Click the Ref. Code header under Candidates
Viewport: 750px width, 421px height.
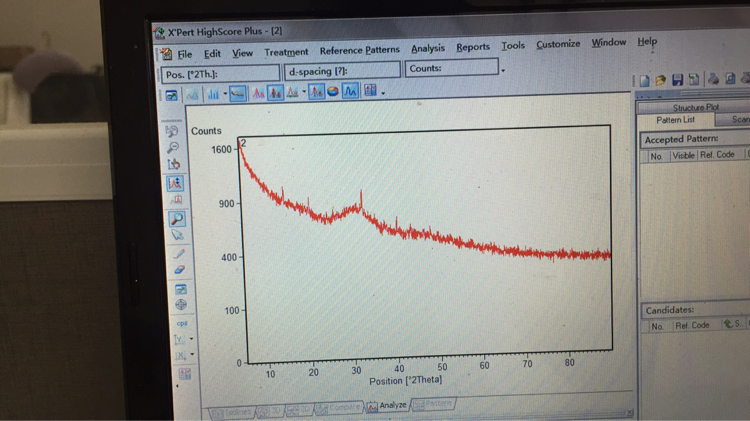click(692, 325)
